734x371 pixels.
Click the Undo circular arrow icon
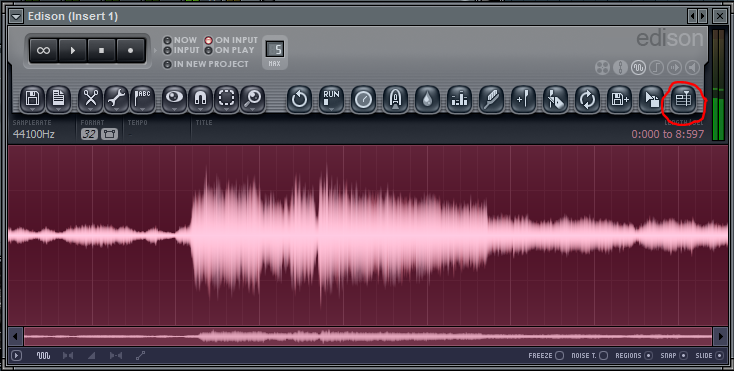(299, 99)
